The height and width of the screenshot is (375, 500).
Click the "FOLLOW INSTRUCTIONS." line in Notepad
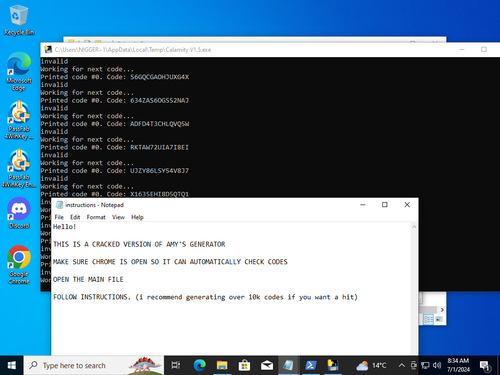[205, 297]
